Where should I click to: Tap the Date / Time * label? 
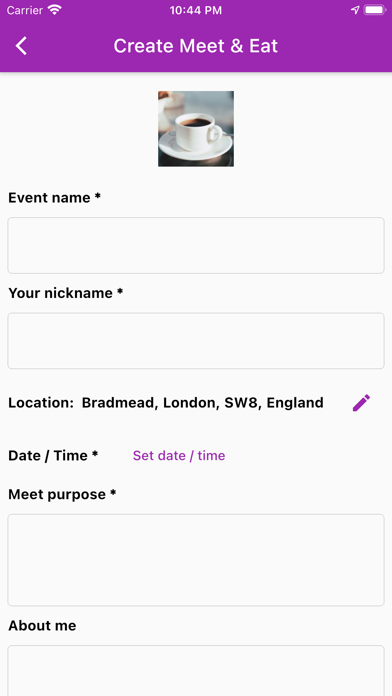coord(53,455)
